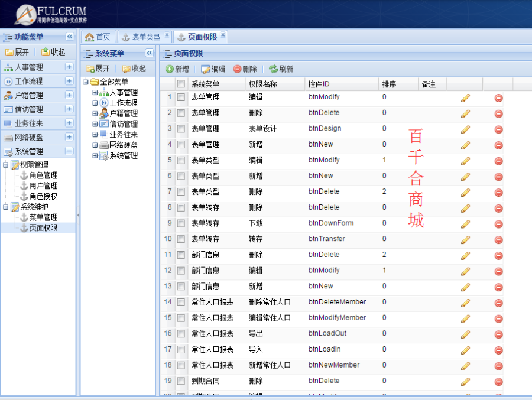The height and width of the screenshot is (400, 532).
Task: Click red delete icon in row 10 btnTransfer
Action: [x=498, y=240]
